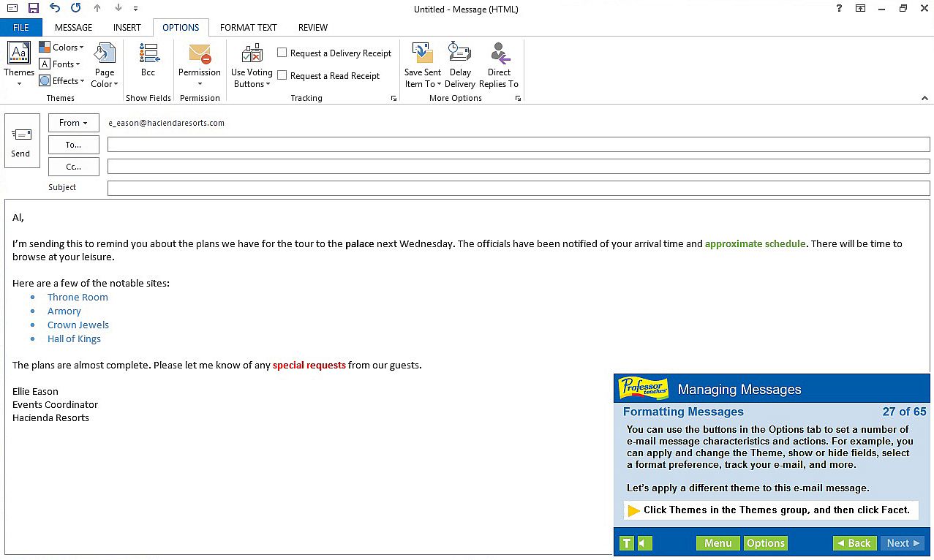Viewport: 934px width, 560px height.
Task: Click inside the To address field
Action: (x=519, y=145)
